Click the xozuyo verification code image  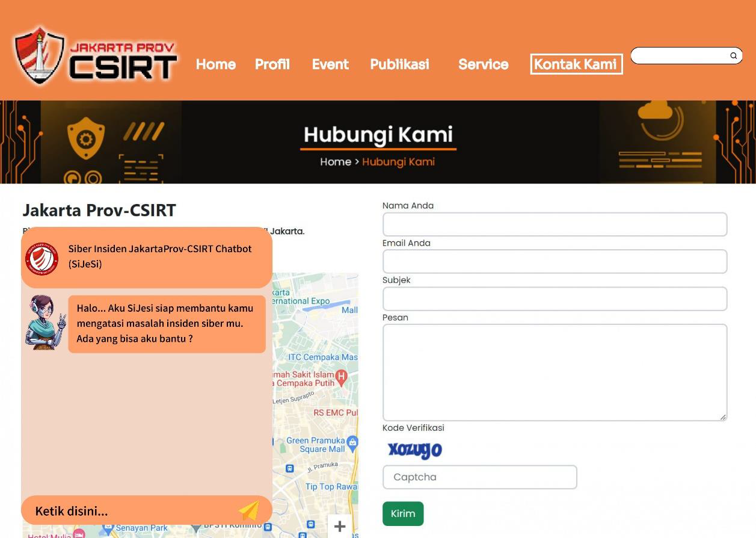click(x=414, y=449)
